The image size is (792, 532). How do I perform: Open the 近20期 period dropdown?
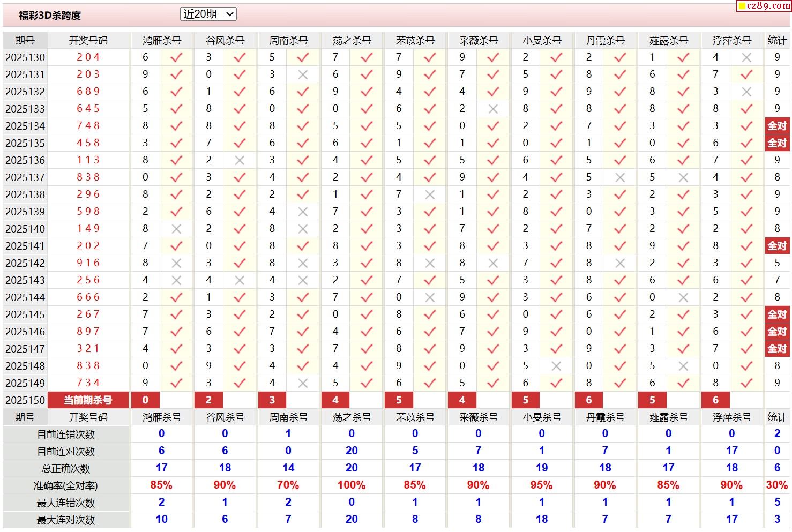(208, 14)
